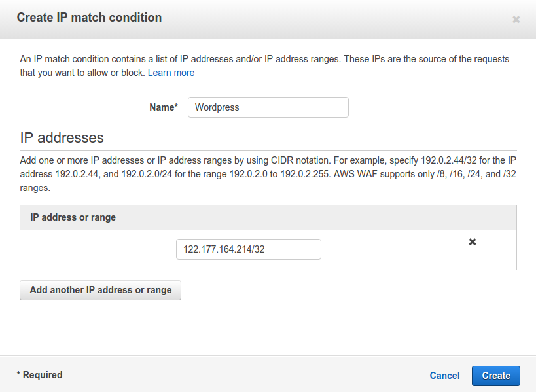Click the '* Required' footnote text

click(x=40, y=375)
